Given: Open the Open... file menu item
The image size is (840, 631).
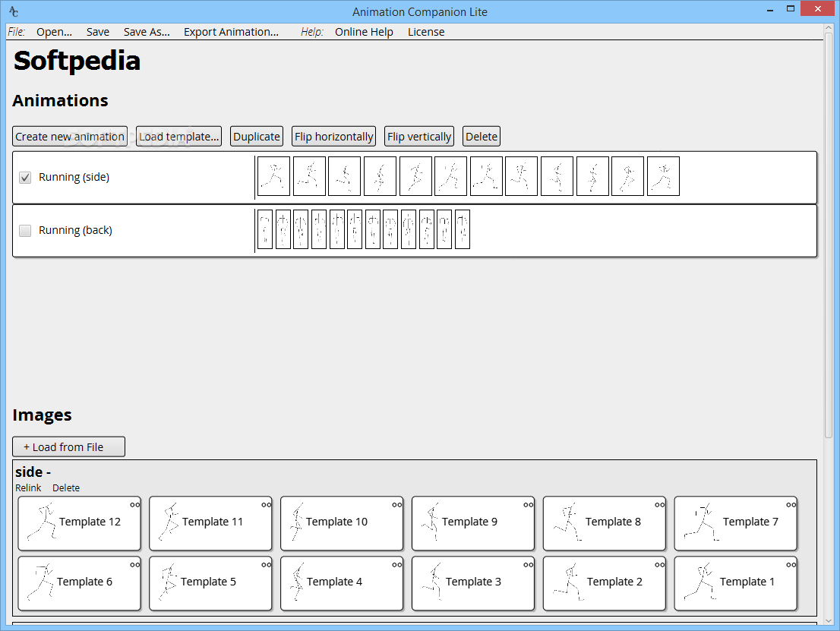Looking at the screenshot, I should [x=54, y=32].
